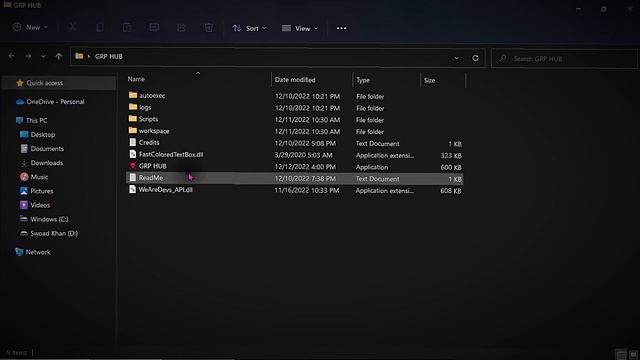This screenshot has width=640, height=360.
Task: Sort by Size column header
Action: coord(429,80)
